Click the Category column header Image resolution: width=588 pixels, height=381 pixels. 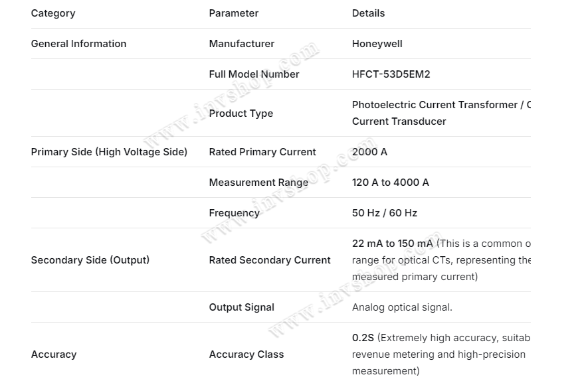(53, 13)
